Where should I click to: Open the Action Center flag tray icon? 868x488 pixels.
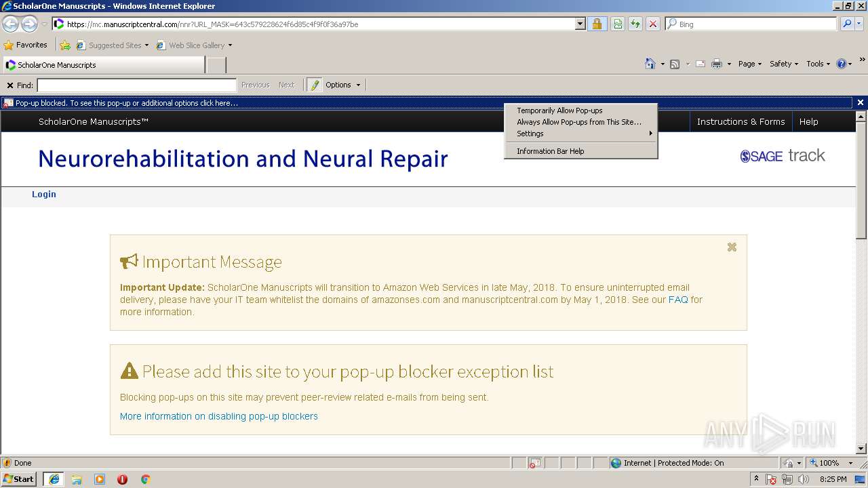[x=772, y=479]
